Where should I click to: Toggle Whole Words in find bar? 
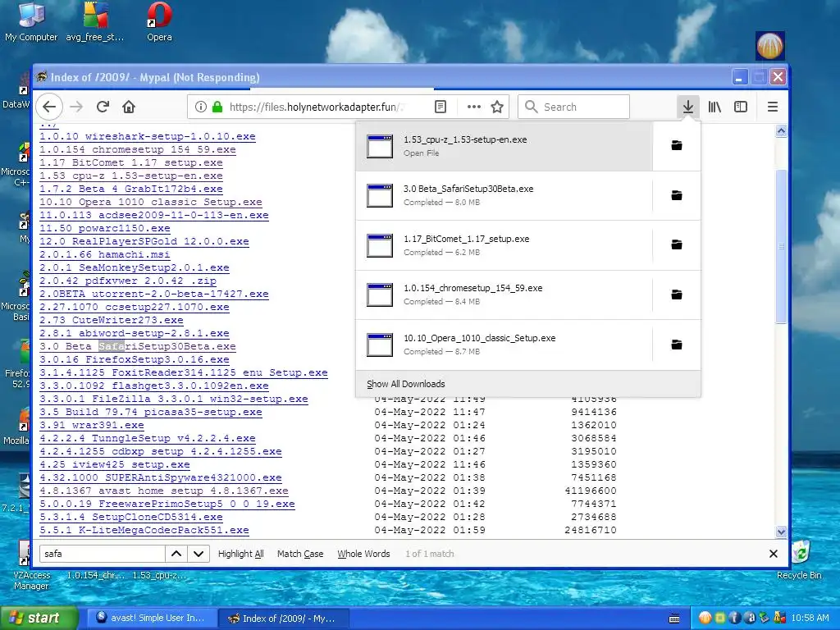tap(363, 554)
